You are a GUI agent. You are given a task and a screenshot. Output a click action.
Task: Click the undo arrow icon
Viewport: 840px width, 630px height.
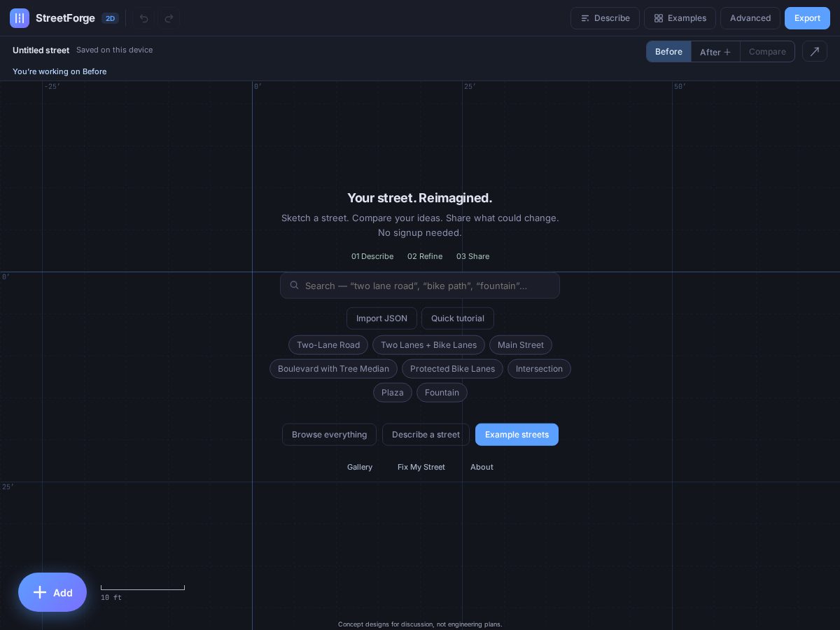click(144, 18)
